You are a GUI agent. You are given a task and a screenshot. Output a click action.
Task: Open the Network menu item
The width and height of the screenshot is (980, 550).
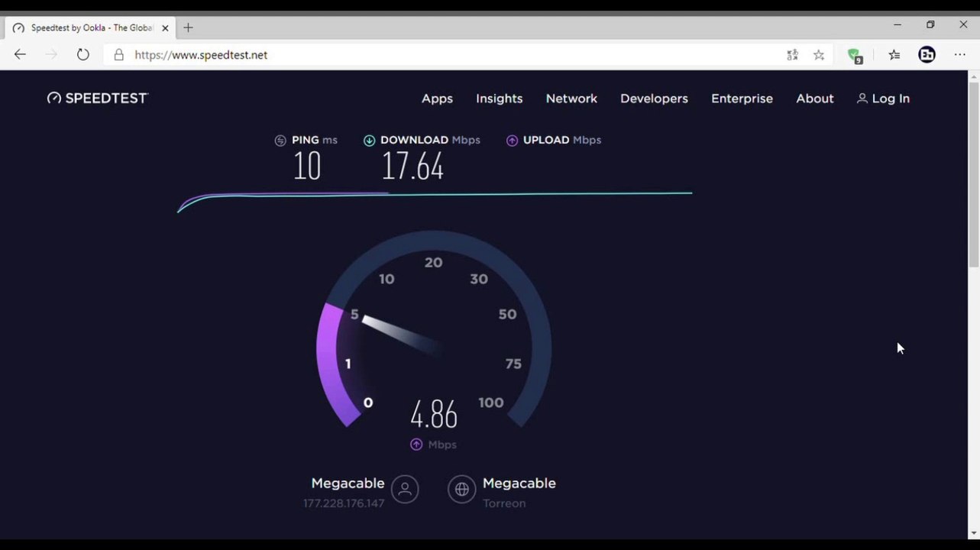click(x=571, y=99)
